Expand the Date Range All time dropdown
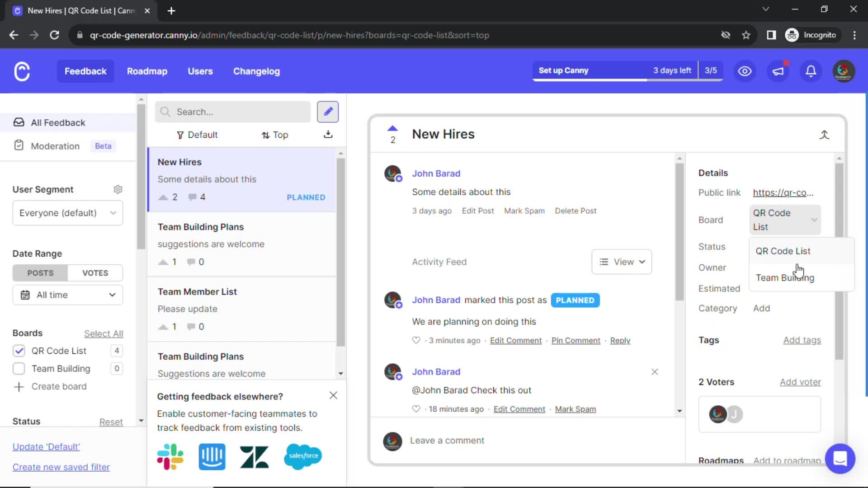The width and height of the screenshot is (868, 488). point(67,294)
